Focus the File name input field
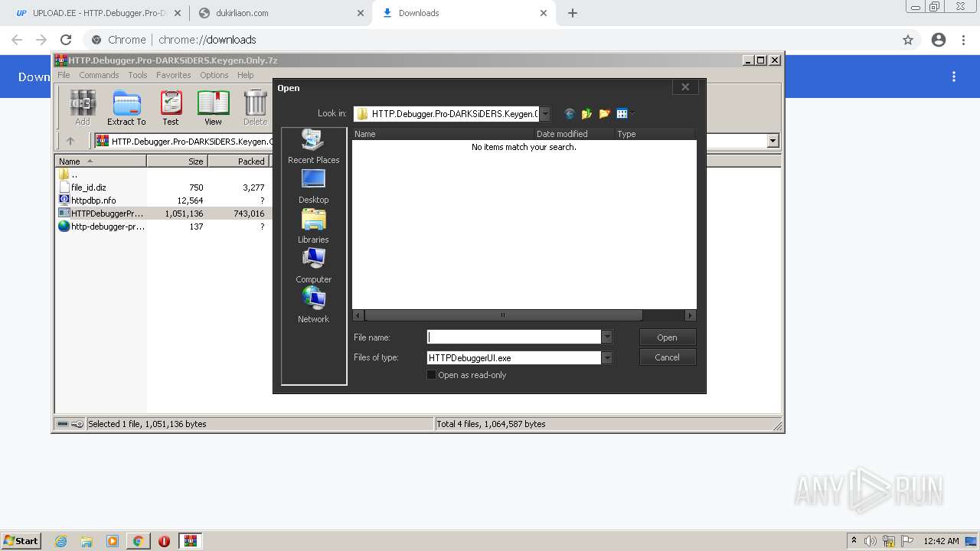980x551 pixels. click(x=514, y=337)
